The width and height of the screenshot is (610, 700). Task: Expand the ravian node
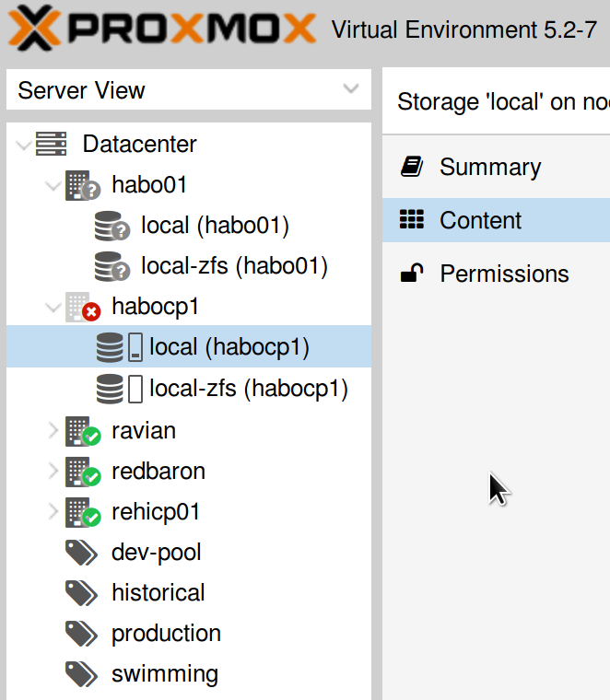coord(53,431)
